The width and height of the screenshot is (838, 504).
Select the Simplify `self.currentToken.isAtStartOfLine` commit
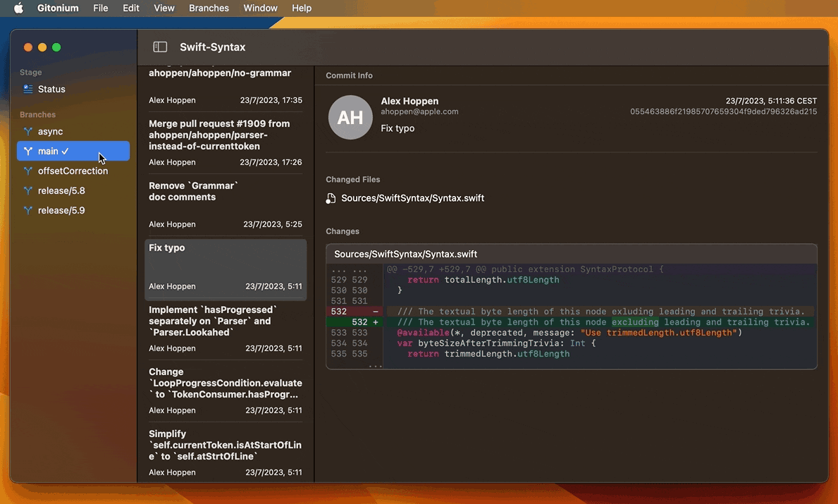point(226,453)
